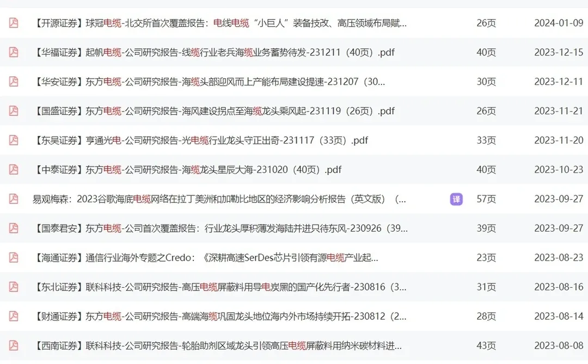Click 33页 page count of 东吴证券 row

[486, 140]
